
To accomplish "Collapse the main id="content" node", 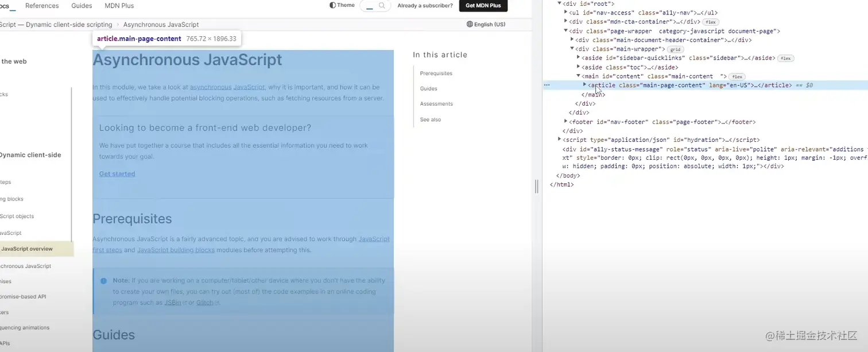I will [579, 76].
